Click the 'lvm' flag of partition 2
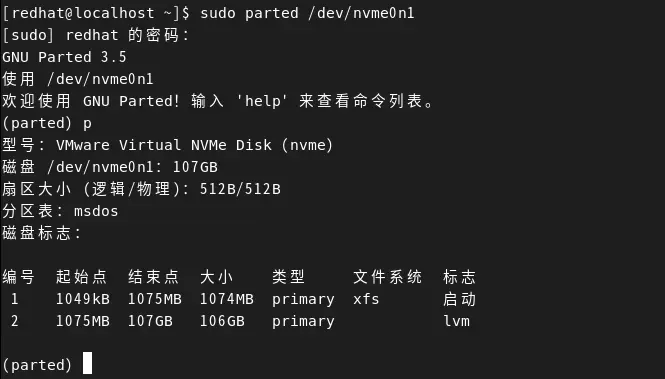 pyautogui.click(x=457, y=321)
